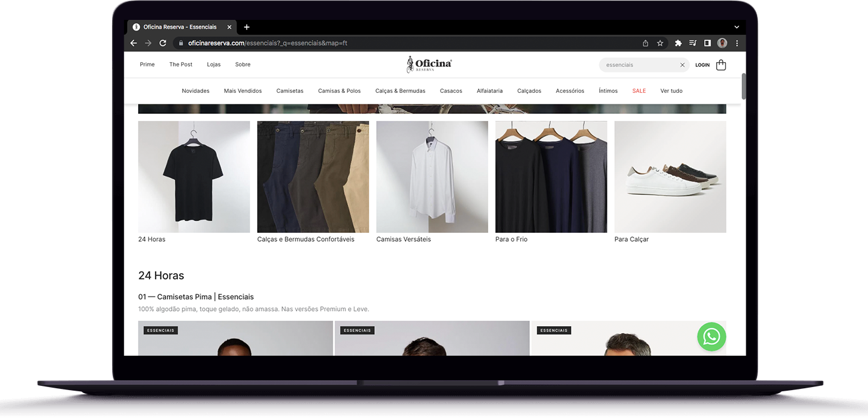Screen dimensions: 868x419
Task: Click the 24 Horas section heading
Action: [x=161, y=276]
